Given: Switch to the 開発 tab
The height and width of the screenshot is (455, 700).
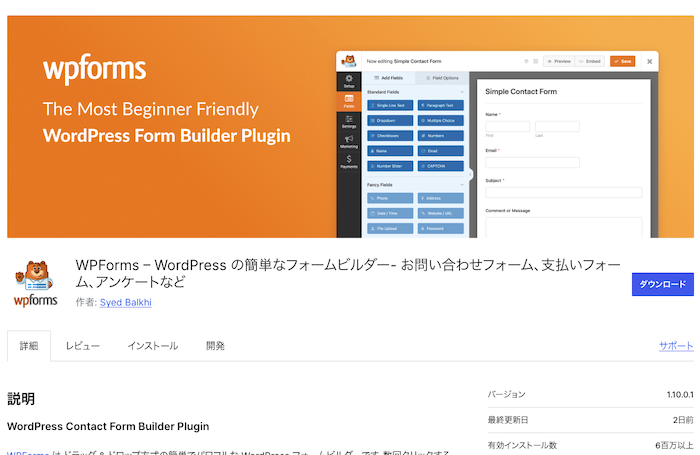Looking at the screenshot, I should point(215,346).
